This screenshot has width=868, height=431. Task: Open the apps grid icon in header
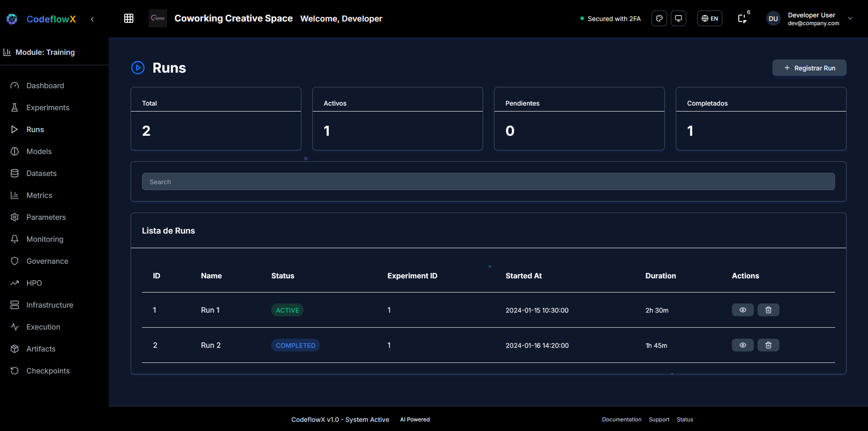tap(129, 18)
